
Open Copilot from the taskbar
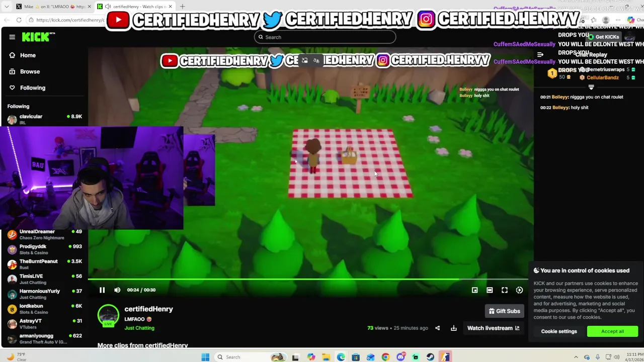click(311, 357)
